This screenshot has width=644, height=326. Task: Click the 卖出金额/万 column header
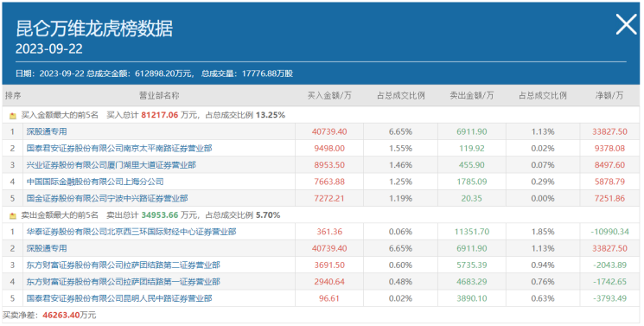pyautogui.click(x=471, y=95)
